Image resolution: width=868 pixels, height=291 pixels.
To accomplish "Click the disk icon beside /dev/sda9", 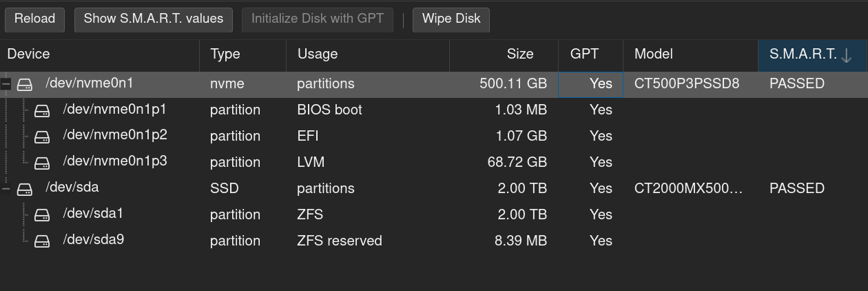I will (42, 241).
